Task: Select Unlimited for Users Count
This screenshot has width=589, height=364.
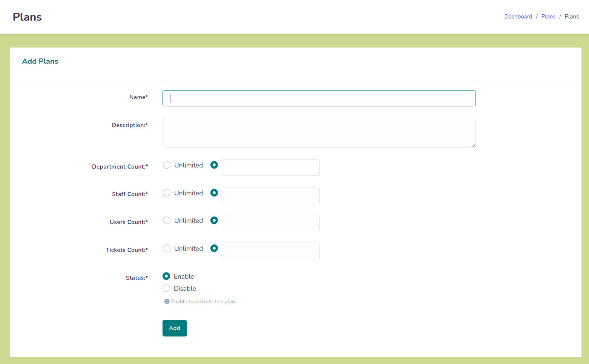Action: (x=167, y=221)
